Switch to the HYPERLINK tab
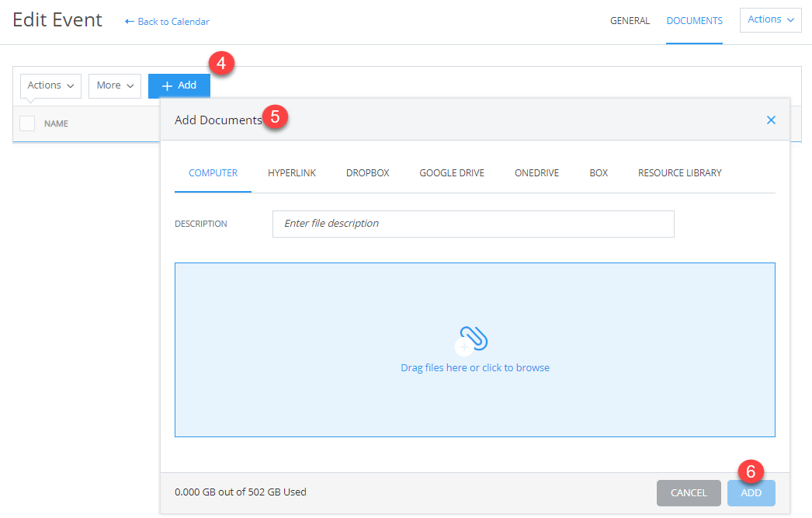Image resolution: width=812 pixels, height=518 pixels. (x=292, y=173)
